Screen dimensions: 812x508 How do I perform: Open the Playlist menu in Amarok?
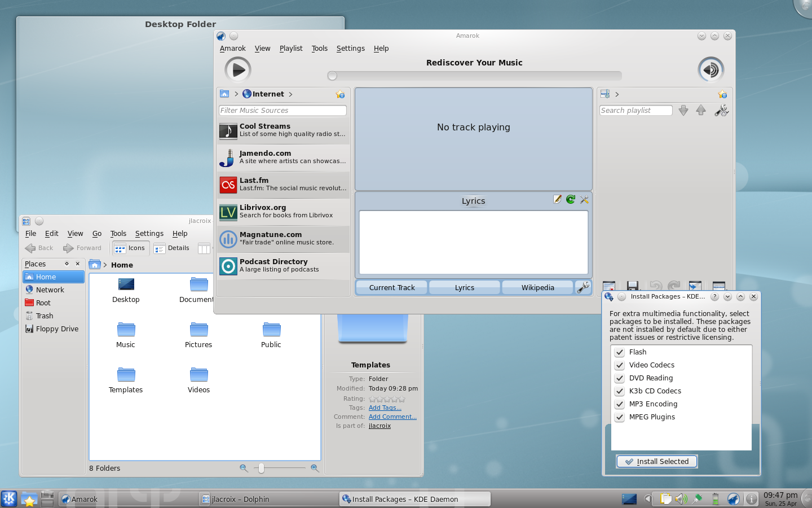click(291, 49)
